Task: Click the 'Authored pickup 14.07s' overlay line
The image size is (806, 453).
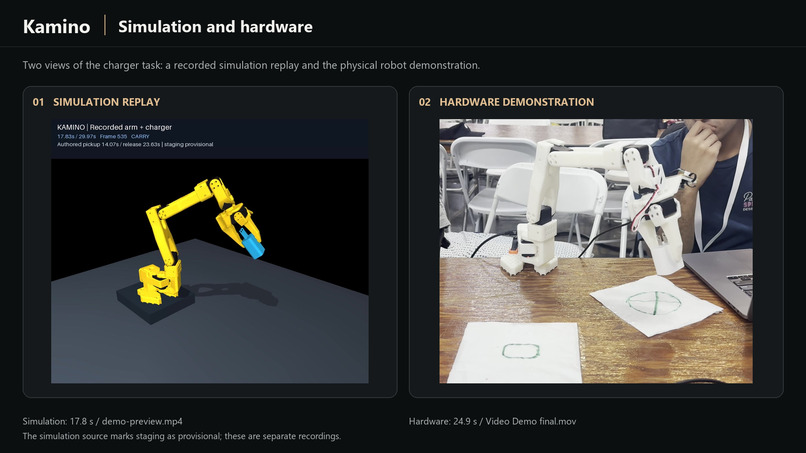Action: pos(135,144)
